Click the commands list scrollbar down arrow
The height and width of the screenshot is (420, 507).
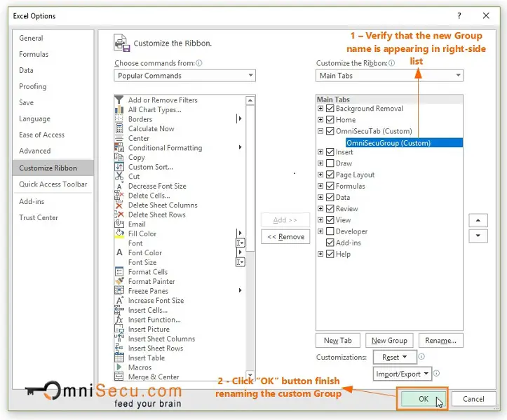[x=250, y=375]
